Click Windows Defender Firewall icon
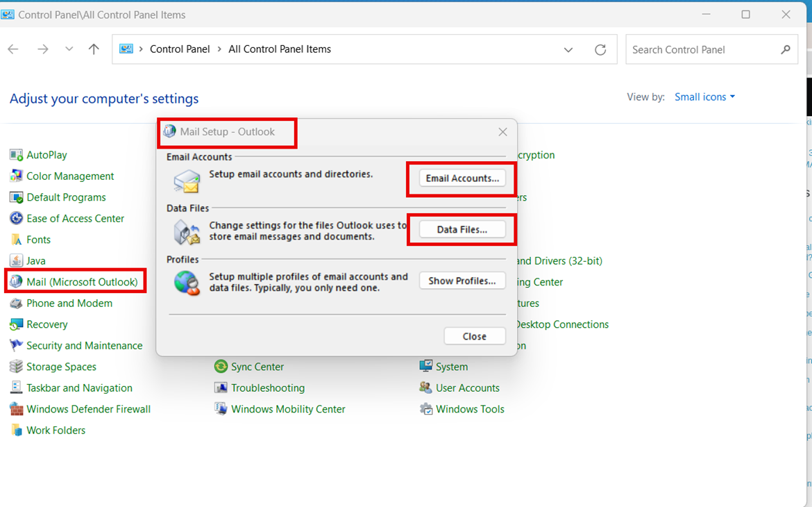This screenshot has width=812, height=507. [16, 409]
